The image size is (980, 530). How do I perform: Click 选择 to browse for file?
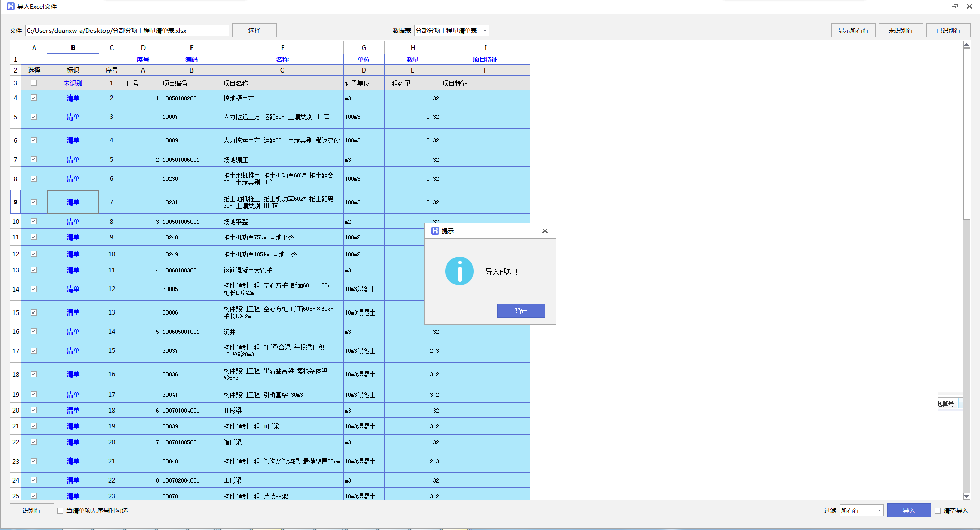[254, 31]
